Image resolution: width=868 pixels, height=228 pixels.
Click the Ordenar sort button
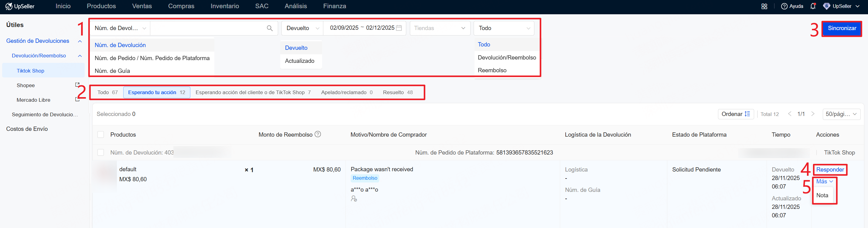point(735,114)
